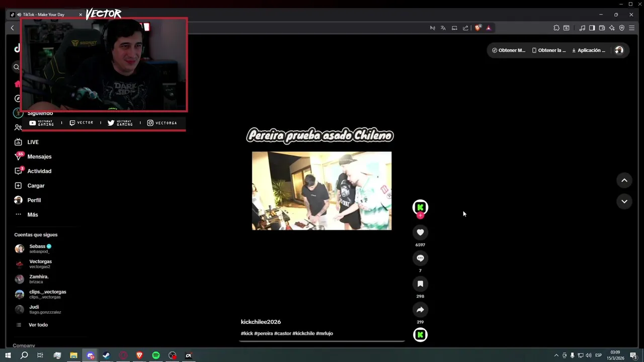The width and height of the screenshot is (644, 362).
Task: Open the kickchilee2026 creator avatar
Action: click(420, 207)
